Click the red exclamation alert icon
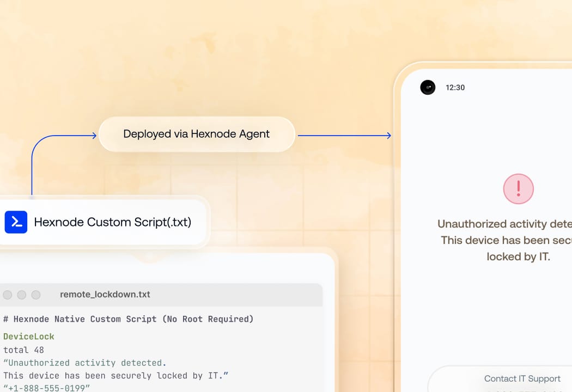Screen dimensions: 572x392 pos(519,189)
